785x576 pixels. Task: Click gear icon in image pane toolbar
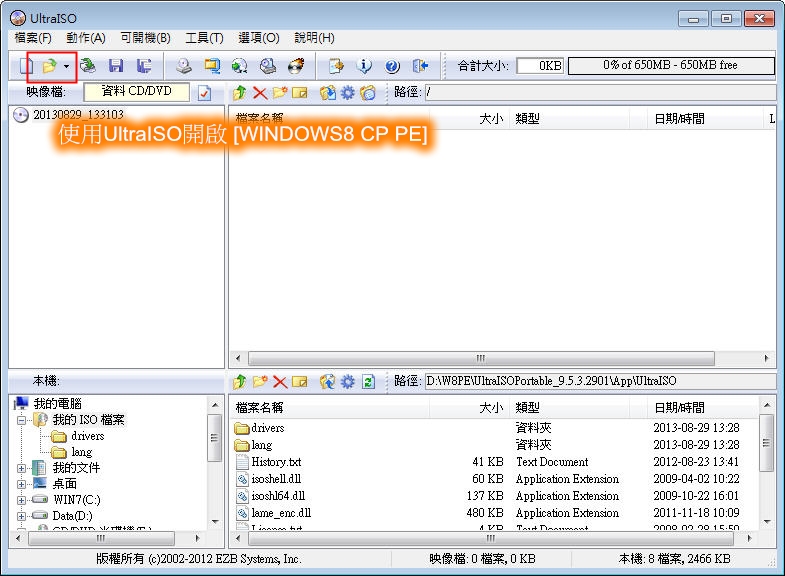click(x=348, y=93)
